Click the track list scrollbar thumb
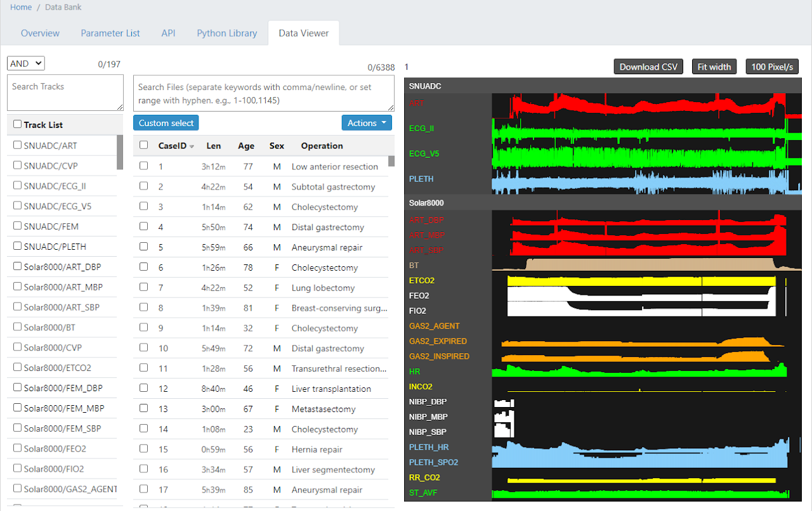The image size is (812, 511). (x=120, y=152)
